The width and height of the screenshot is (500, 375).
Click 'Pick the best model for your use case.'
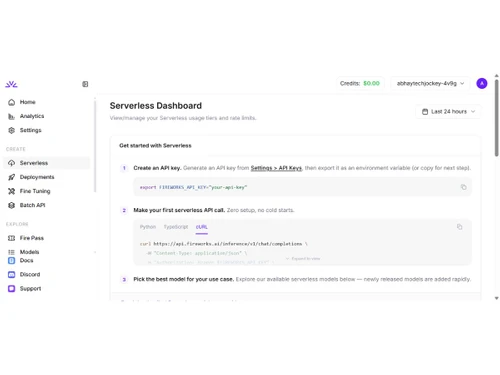184,279
